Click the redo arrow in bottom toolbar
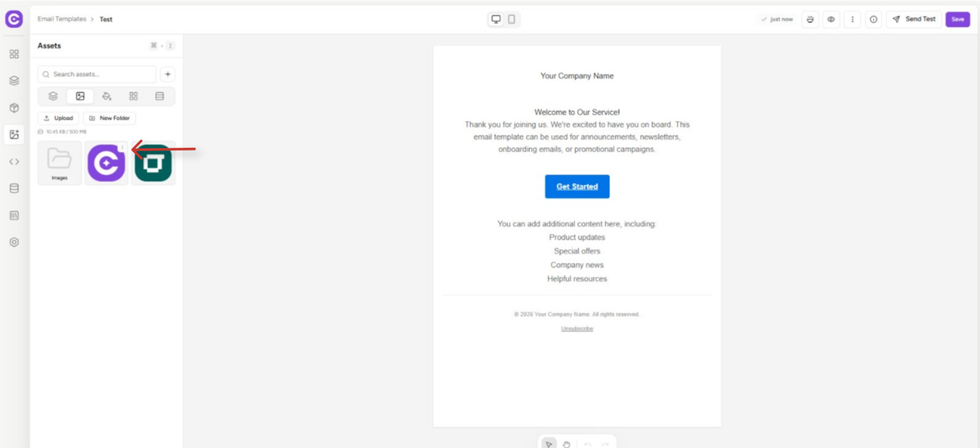980x448 pixels. (605, 444)
